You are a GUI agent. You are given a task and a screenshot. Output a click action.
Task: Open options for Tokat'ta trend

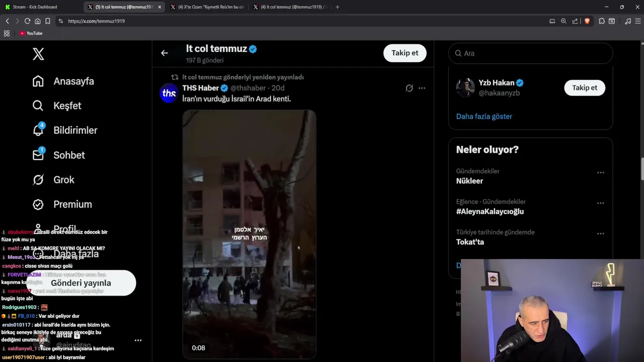pyautogui.click(x=600, y=234)
